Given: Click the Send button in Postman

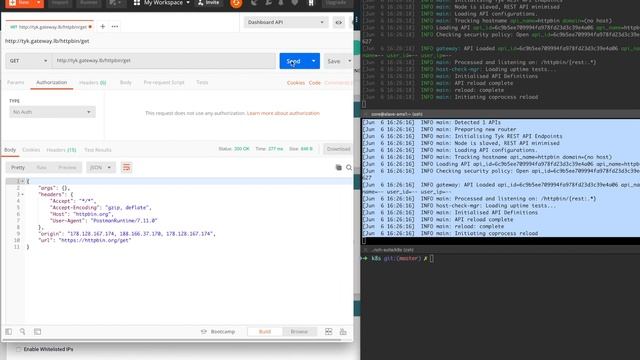Looking at the screenshot, I should (x=293, y=61).
